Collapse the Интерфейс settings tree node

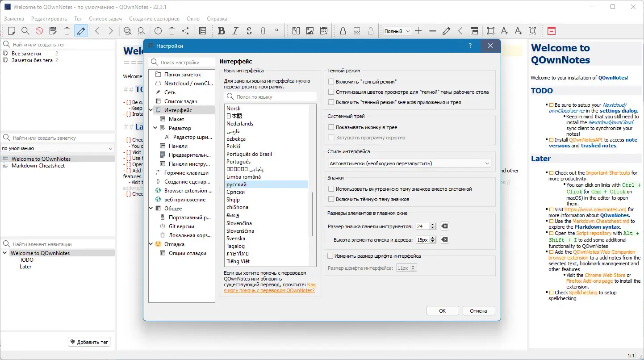tap(151, 110)
